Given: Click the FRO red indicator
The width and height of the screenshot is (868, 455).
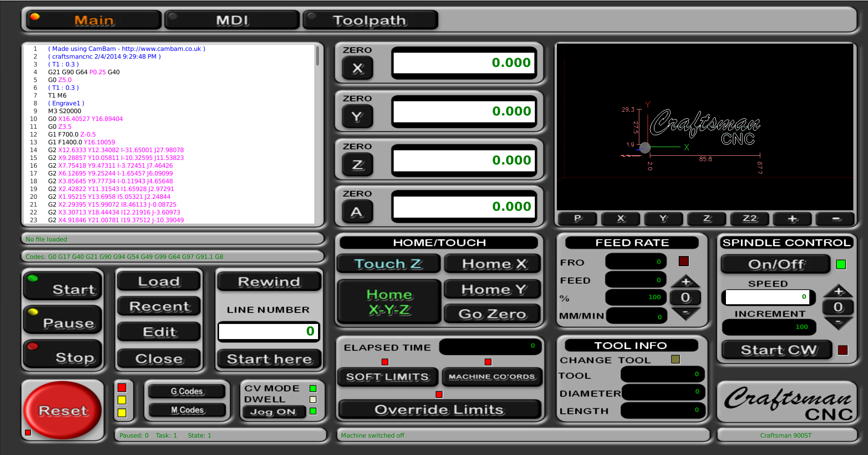Looking at the screenshot, I should tap(683, 262).
